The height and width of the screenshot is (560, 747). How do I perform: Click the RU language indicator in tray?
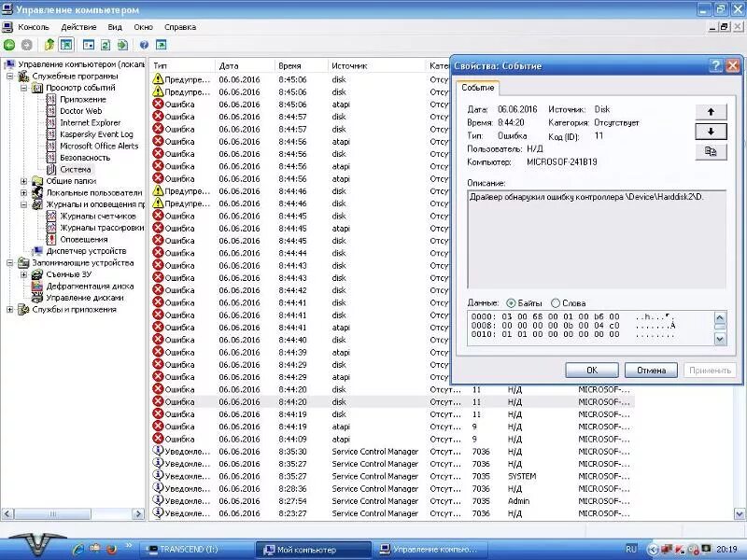[x=631, y=549]
